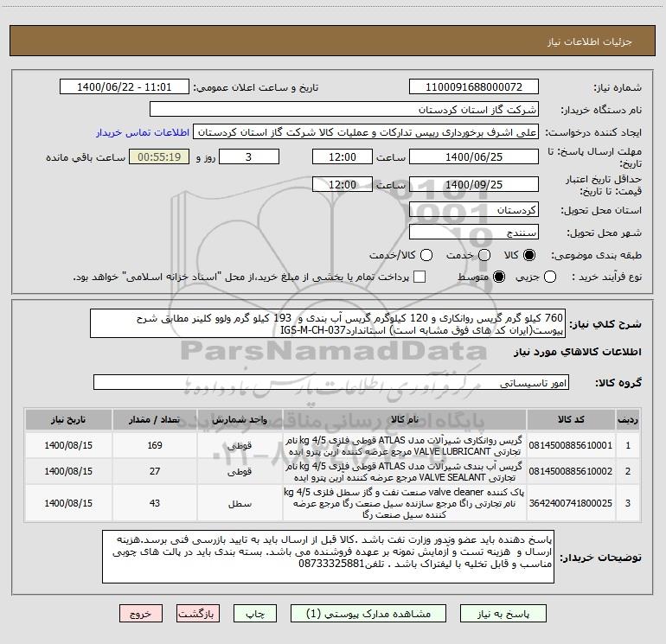666x644 pixels.
Task: Click quantity value 43
Action: point(155,503)
